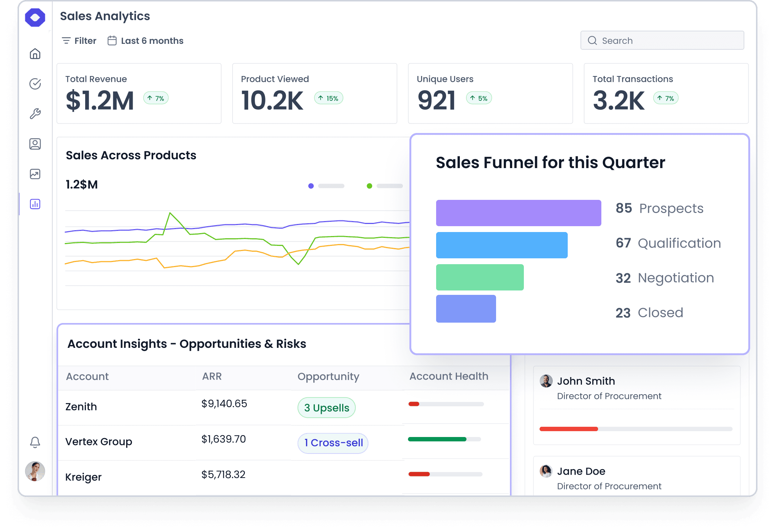This screenshot has width=775, height=532.
Task: Open John Smith contact card
Action: click(636, 405)
